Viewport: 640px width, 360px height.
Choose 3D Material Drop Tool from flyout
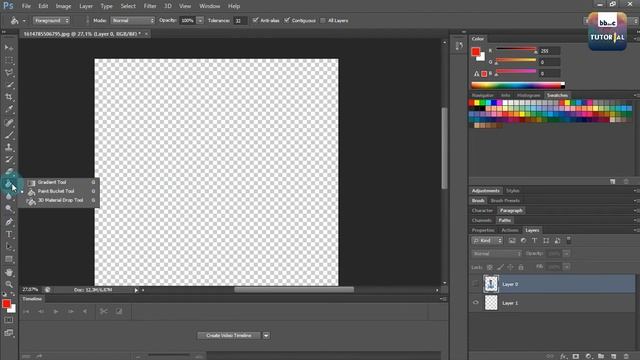pos(61,200)
